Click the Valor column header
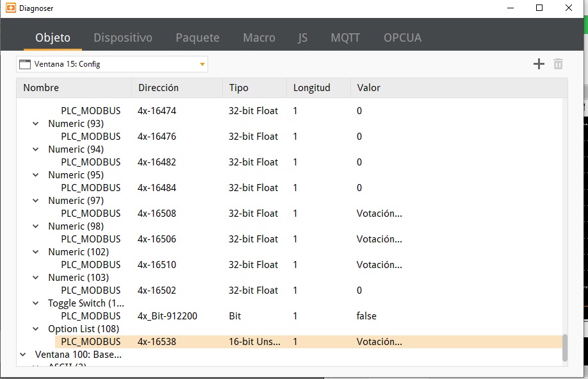The width and height of the screenshot is (588, 379). coord(459,88)
